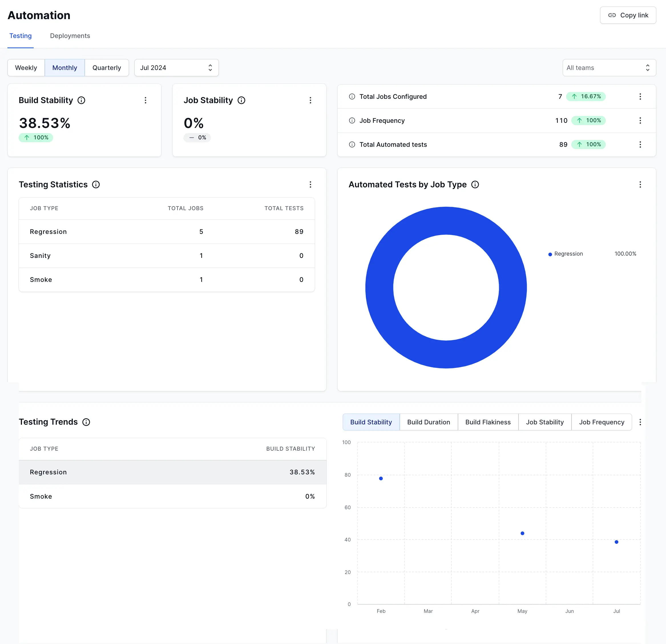
Task: Show the Build Duration trend tab
Action: pyautogui.click(x=429, y=422)
